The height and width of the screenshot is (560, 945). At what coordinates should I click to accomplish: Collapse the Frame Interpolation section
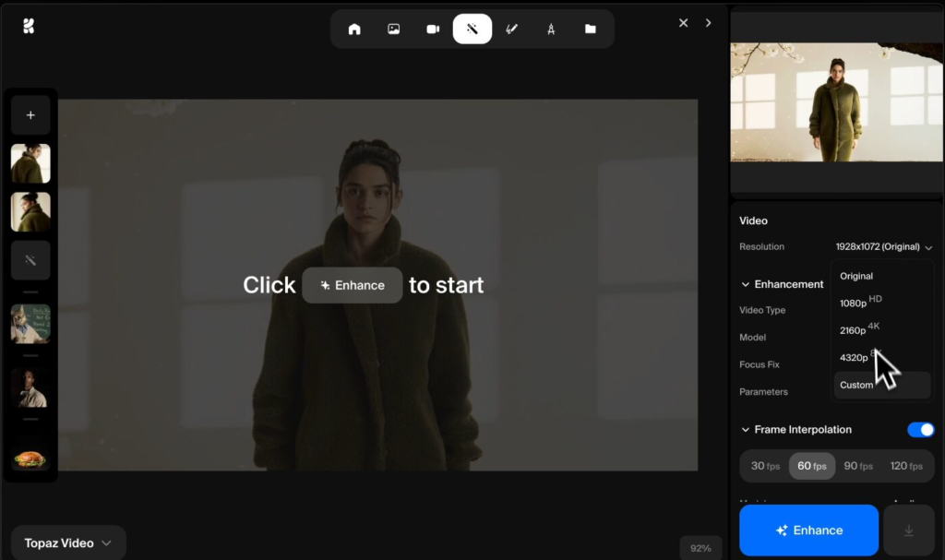point(746,429)
